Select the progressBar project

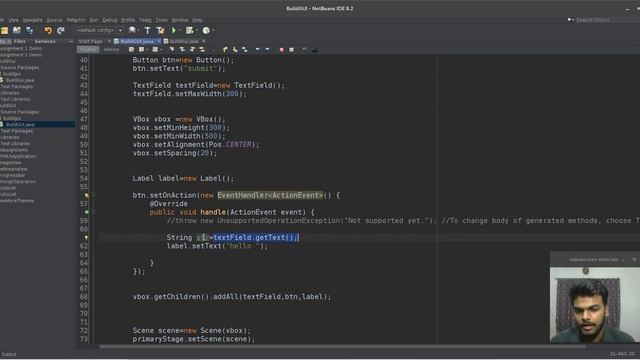click(13, 176)
